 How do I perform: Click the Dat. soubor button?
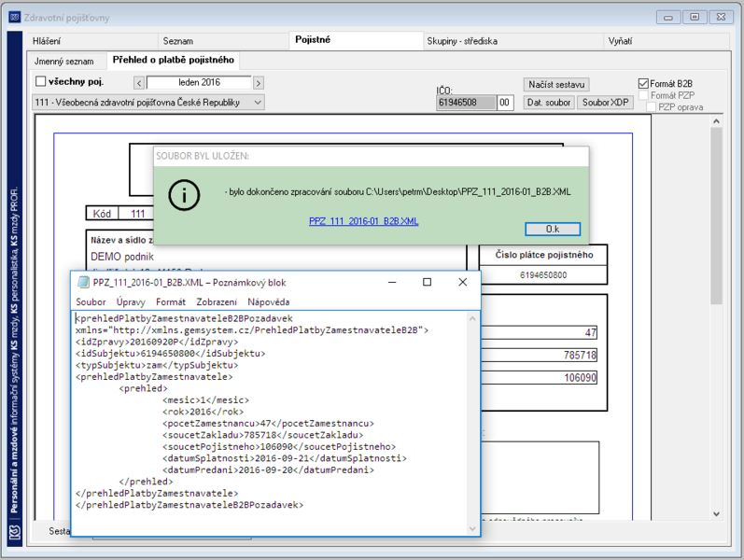tap(549, 103)
